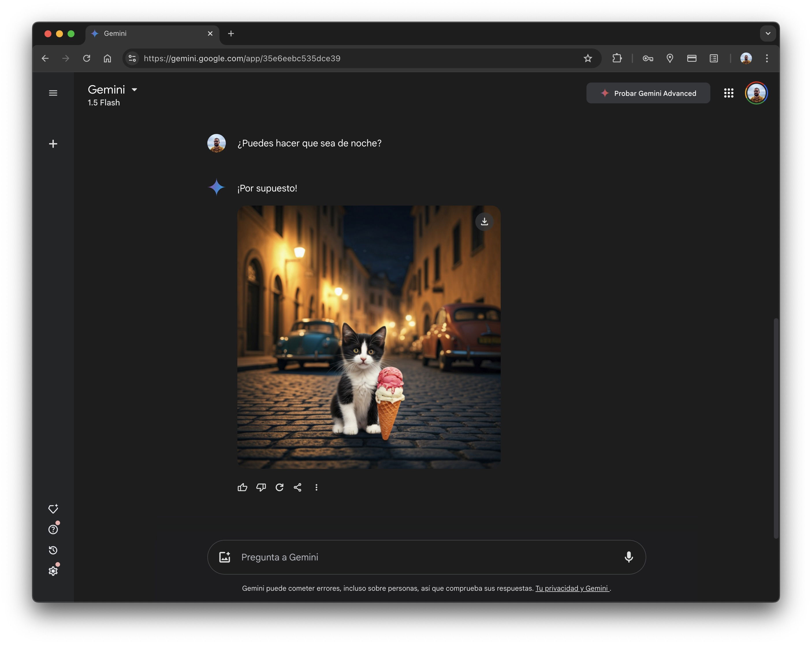Viewport: 812px width, 645px height.
Task: Bookmark this page with the star
Action: [588, 58]
